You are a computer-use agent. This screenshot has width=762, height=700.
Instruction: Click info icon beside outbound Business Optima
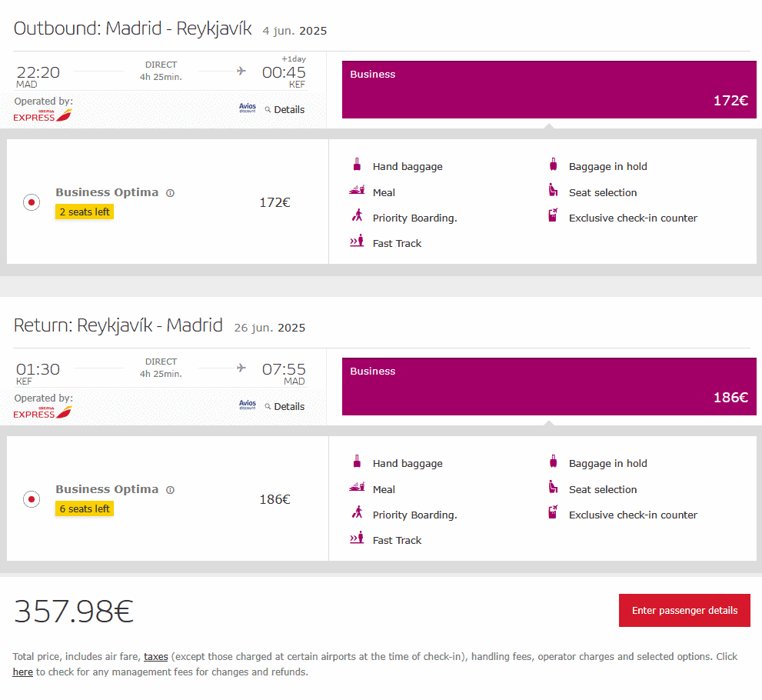coord(170,193)
